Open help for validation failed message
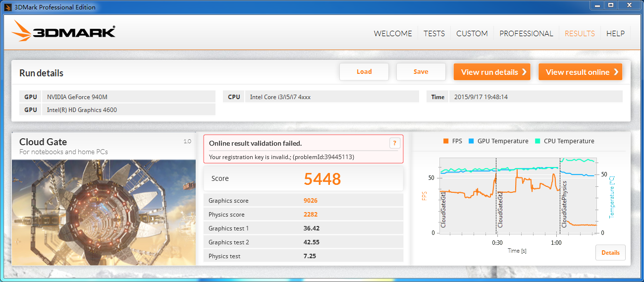 click(x=394, y=143)
